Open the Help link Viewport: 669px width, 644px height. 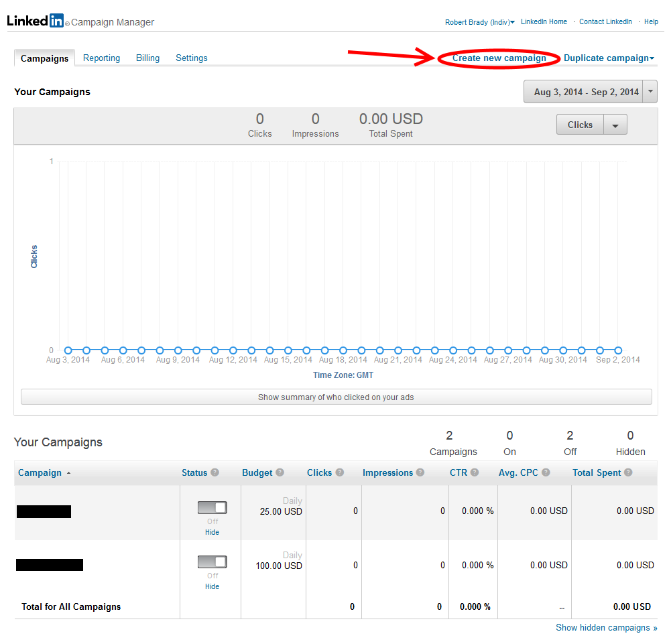pyautogui.click(x=651, y=21)
